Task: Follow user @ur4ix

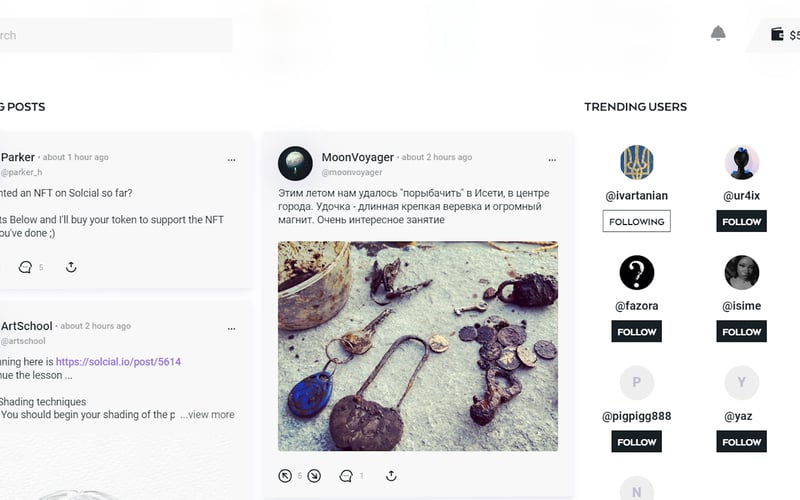Action: (741, 221)
